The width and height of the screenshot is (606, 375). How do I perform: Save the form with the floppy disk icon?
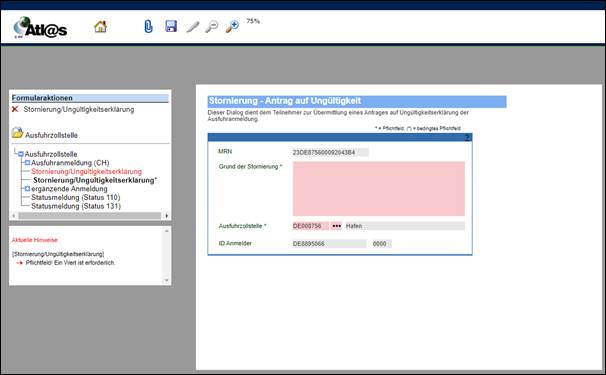coord(171,26)
